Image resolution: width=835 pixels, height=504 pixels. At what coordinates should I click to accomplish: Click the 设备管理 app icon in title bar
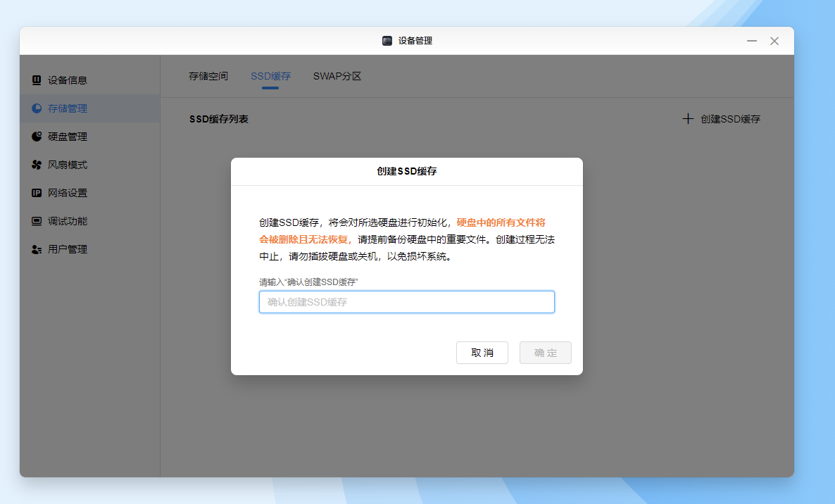[387, 41]
